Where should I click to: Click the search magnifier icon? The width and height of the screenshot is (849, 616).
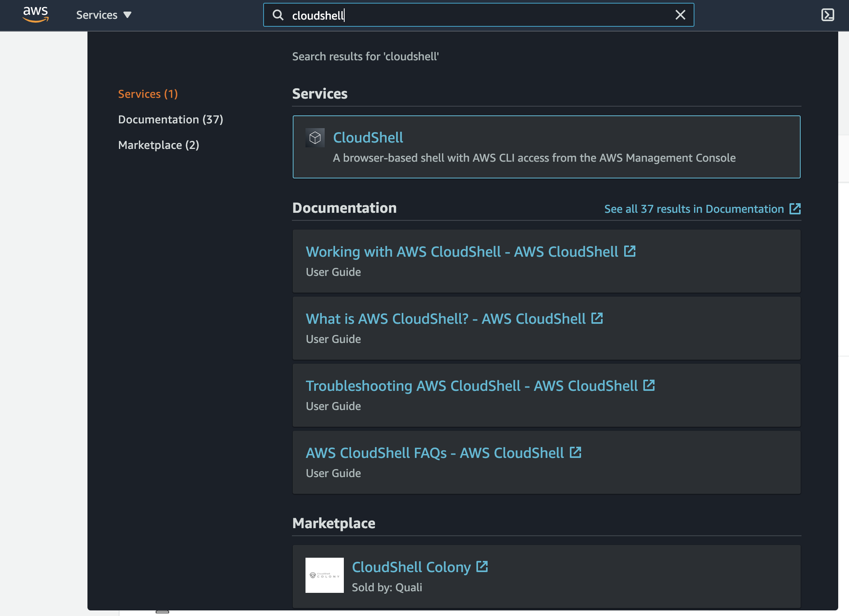click(x=278, y=15)
